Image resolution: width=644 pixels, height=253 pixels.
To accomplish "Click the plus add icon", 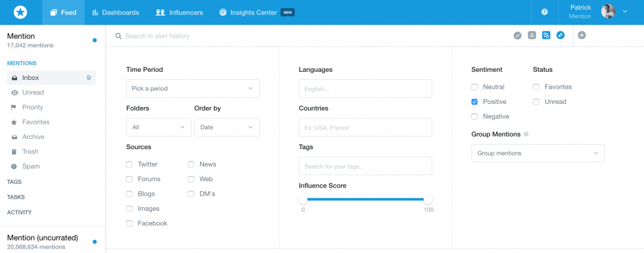I will (582, 35).
